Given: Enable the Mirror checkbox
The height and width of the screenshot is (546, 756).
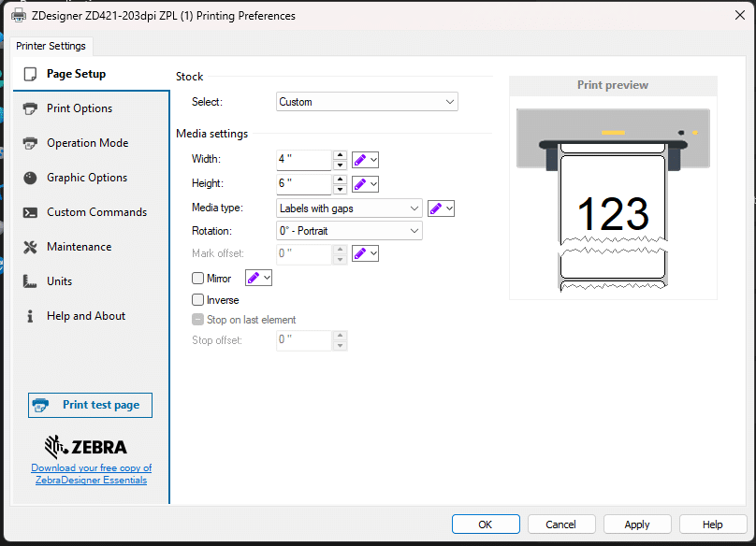Looking at the screenshot, I should click(197, 278).
